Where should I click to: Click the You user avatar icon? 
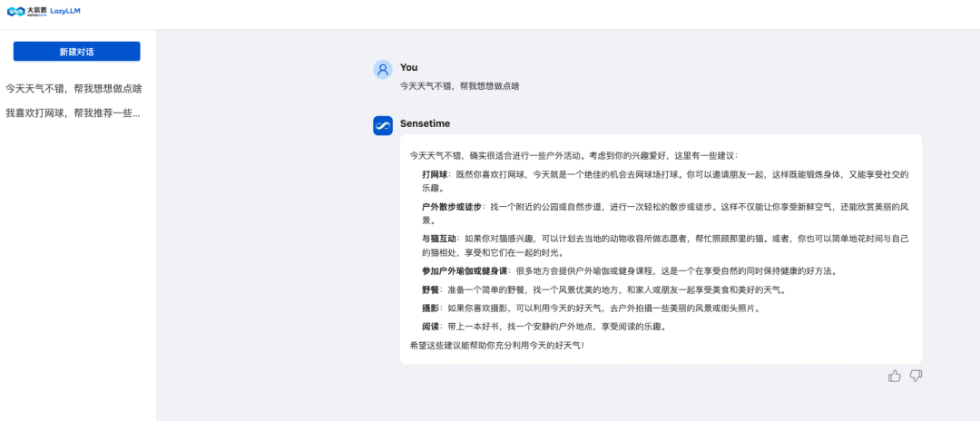point(383,69)
